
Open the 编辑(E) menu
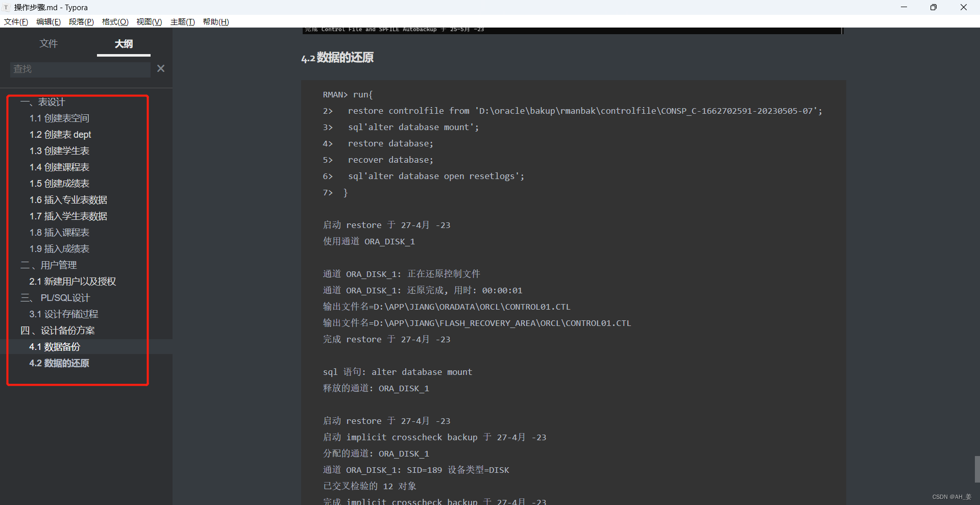[x=48, y=22]
